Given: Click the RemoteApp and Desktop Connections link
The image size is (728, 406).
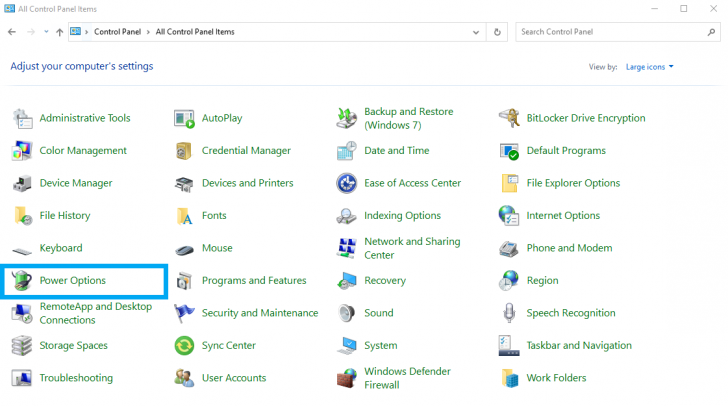Looking at the screenshot, I should click(x=96, y=314).
